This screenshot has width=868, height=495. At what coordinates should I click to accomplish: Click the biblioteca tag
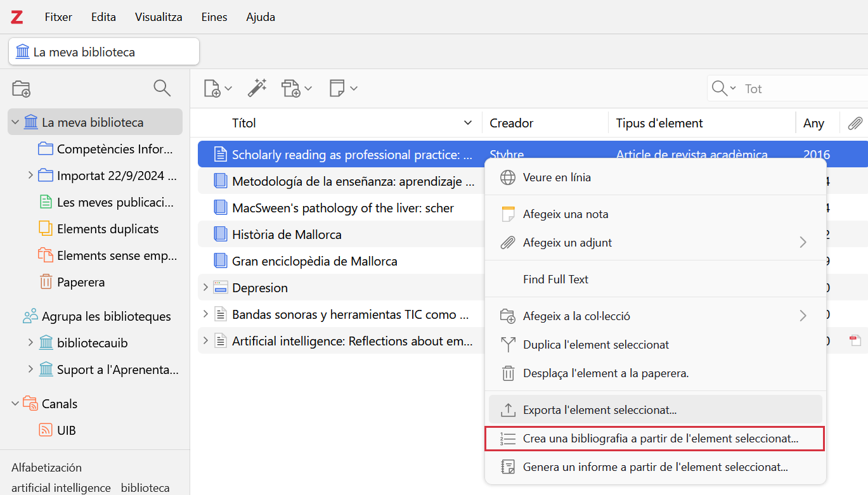click(145, 488)
